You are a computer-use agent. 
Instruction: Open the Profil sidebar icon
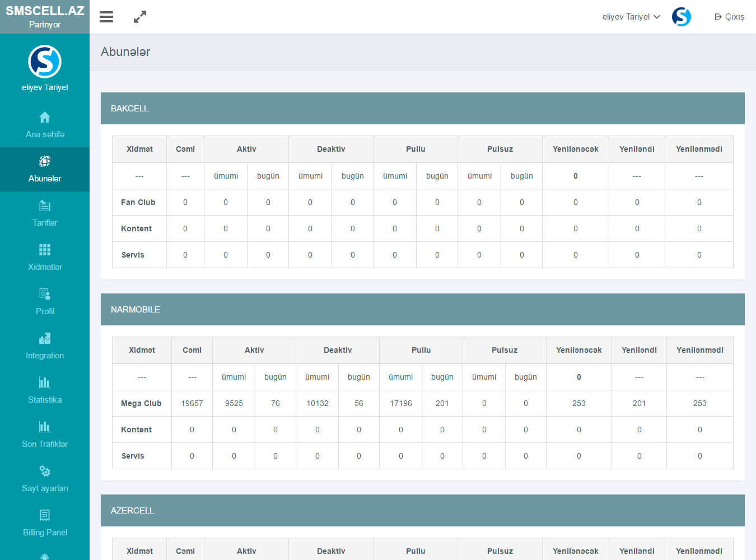(45, 295)
